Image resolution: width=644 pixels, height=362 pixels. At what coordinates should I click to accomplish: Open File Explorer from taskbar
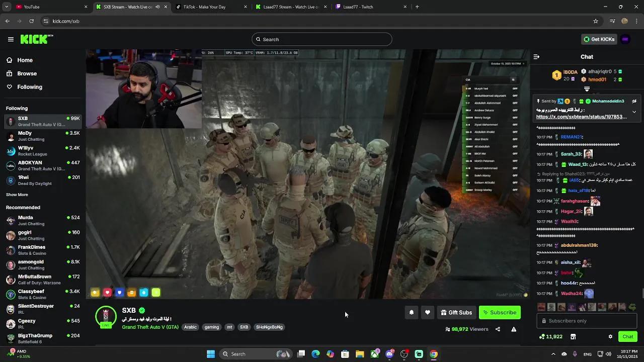(x=360, y=354)
